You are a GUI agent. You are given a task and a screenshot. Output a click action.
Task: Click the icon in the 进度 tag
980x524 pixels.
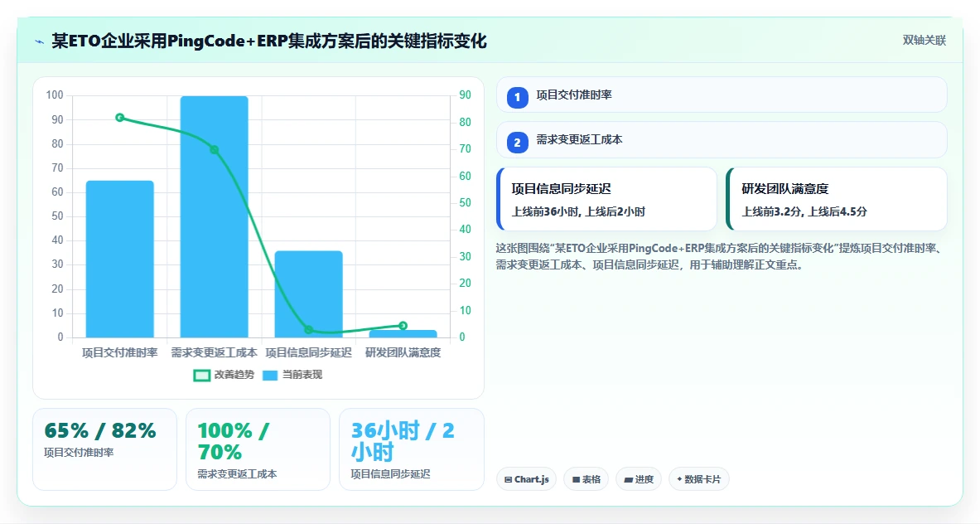point(628,479)
